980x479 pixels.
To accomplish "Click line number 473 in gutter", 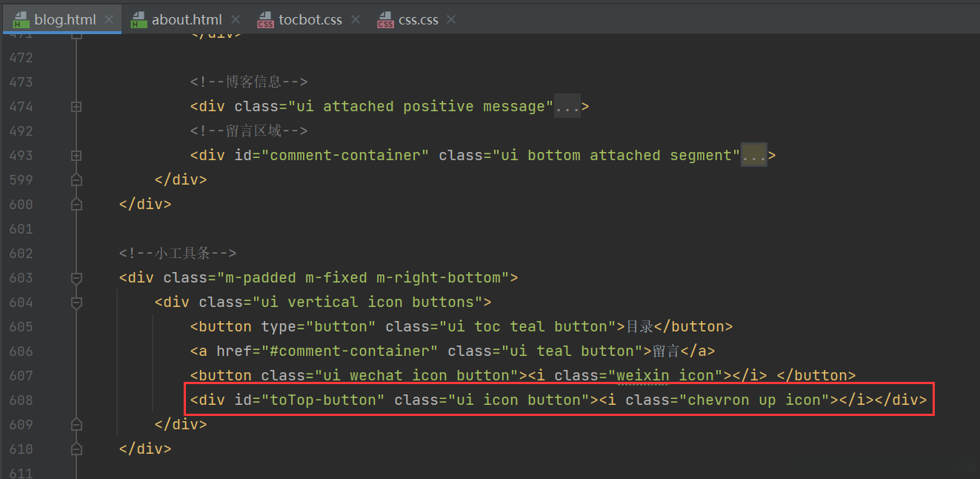I will tap(21, 82).
